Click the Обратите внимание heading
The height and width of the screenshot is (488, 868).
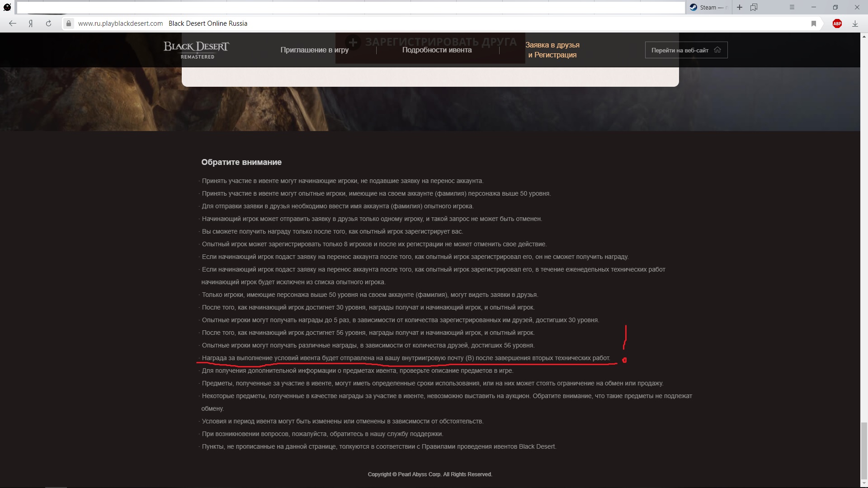[241, 162]
